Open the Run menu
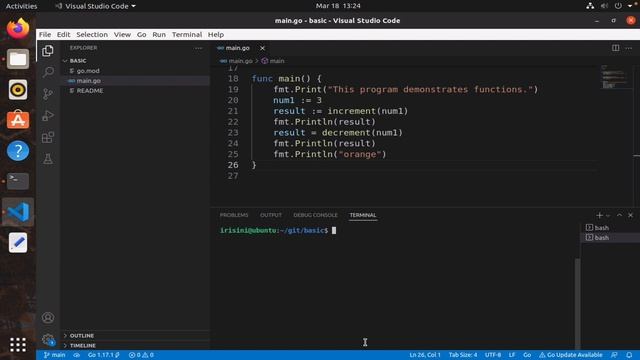Image resolution: width=640 pixels, height=360 pixels. [159, 35]
